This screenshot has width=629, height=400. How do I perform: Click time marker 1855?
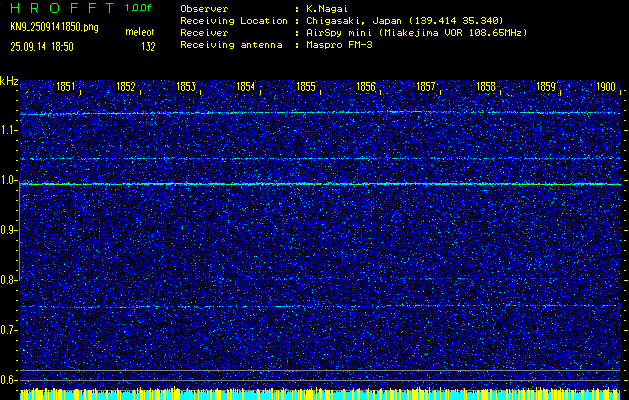click(306, 87)
